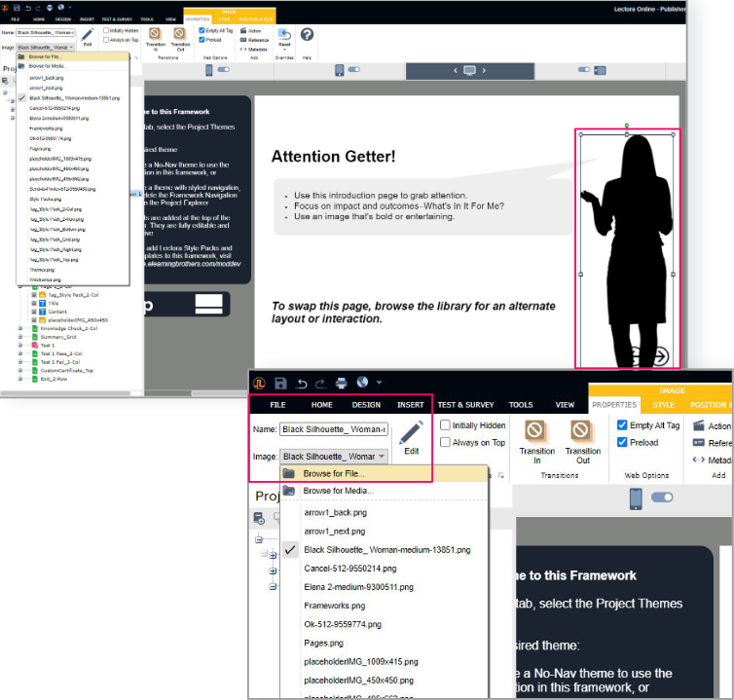Open the INSERT tab in enlarged inset

[410, 404]
